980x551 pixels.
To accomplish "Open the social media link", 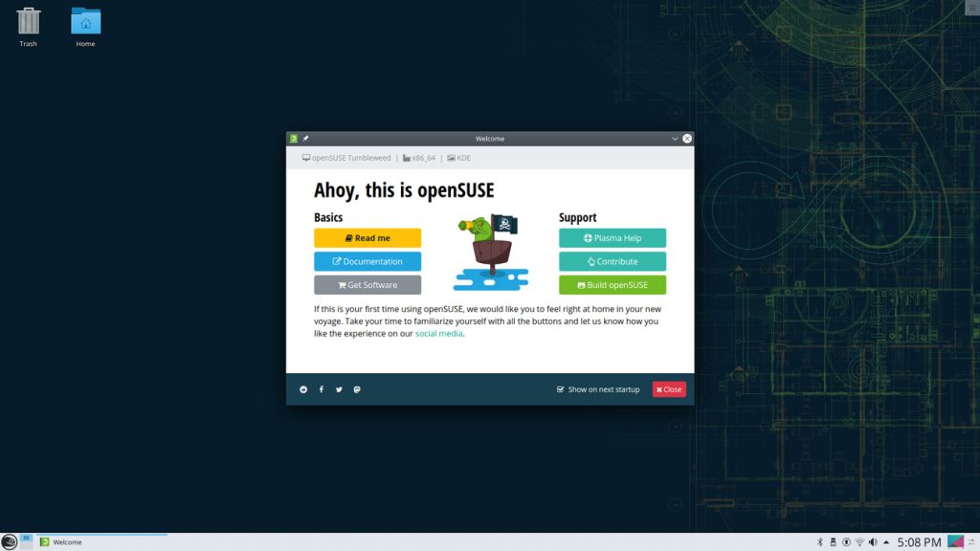I will (x=438, y=333).
